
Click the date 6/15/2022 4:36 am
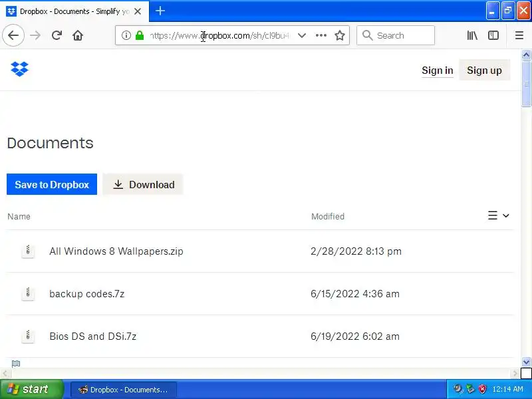pos(355,294)
